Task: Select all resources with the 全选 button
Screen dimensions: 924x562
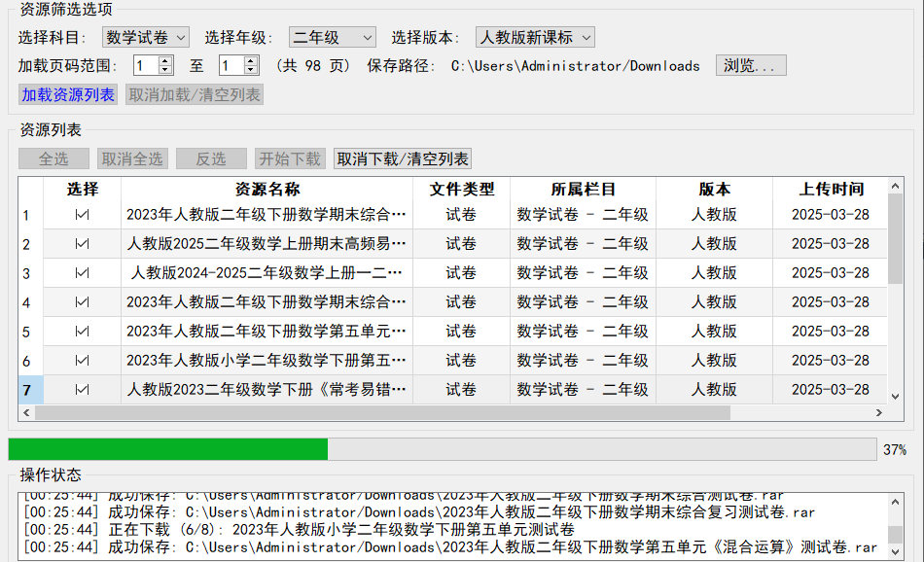Action: pos(53,158)
